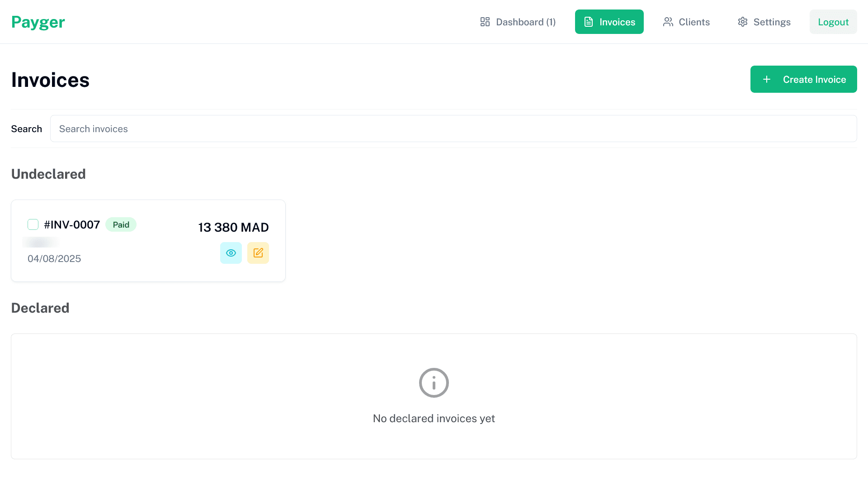This screenshot has width=868, height=481.
Task: Open invoice number #INV-0007
Action: coord(71,224)
